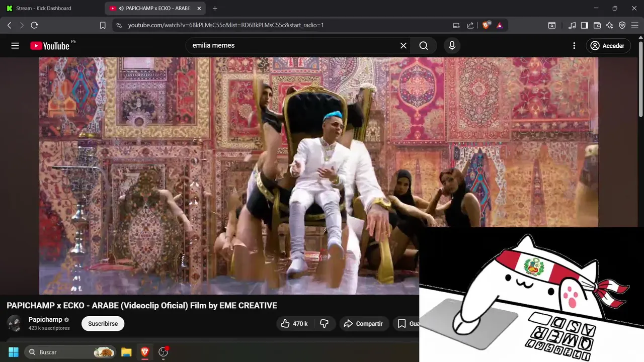This screenshot has height=362, width=644.
Task: Open the Windows Start menu
Action: [x=14, y=352]
